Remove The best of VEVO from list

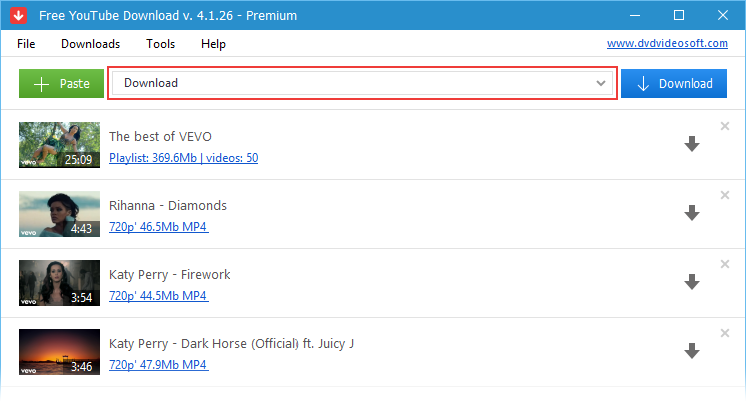[x=725, y=126]
